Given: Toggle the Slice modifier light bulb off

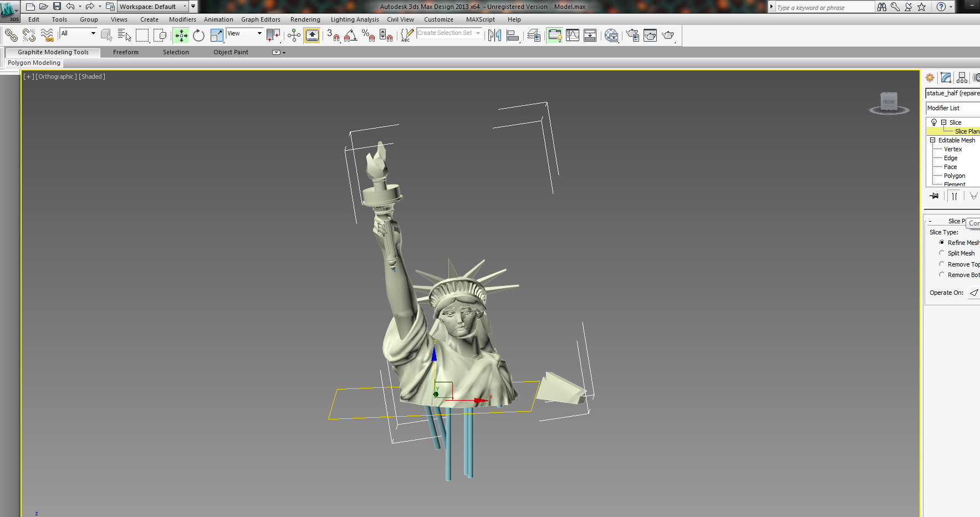Looking at the screenshot, I should (x=933, y=122).
